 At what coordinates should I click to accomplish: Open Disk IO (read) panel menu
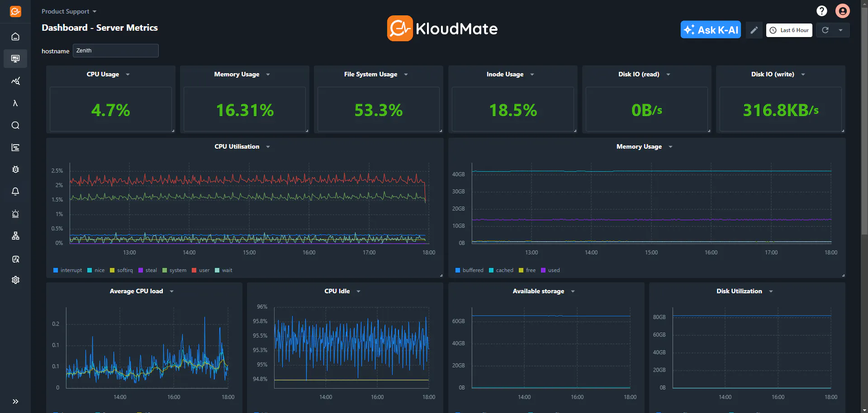[x=668, y=75]
